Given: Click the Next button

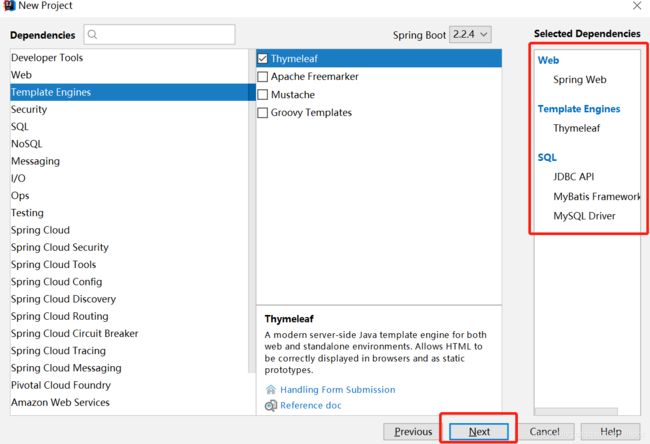Looking at the screenshot, I should click(x=479, y=432).
